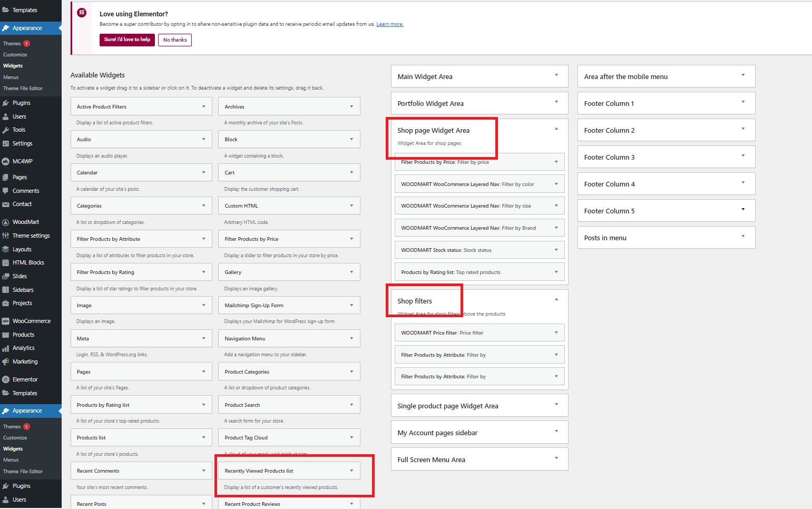Dismiss notice with No thanks button
Screen dimensions: 812x509
coord(175,40)
